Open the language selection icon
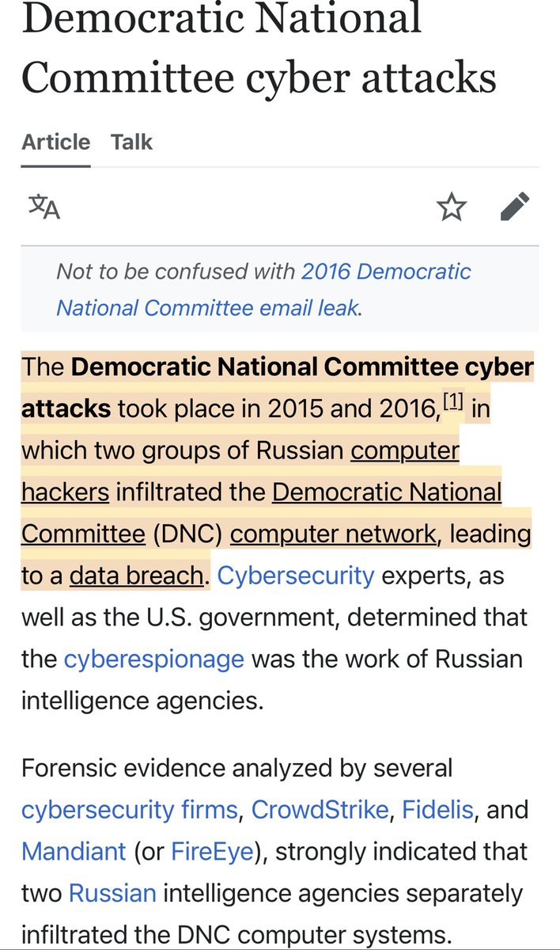Image resolution: width=560 pixels, height=950 pixels. [44, 207]
